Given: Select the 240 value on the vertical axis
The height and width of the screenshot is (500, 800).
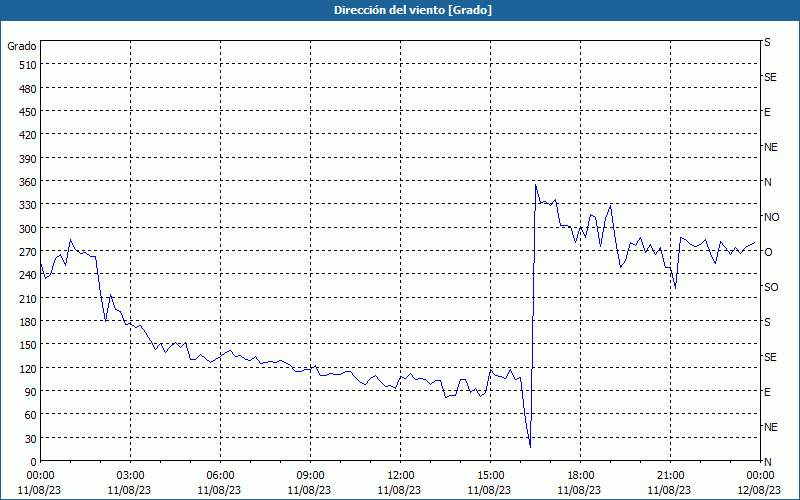Looking at the screenshot, I should tap(28, 275).
